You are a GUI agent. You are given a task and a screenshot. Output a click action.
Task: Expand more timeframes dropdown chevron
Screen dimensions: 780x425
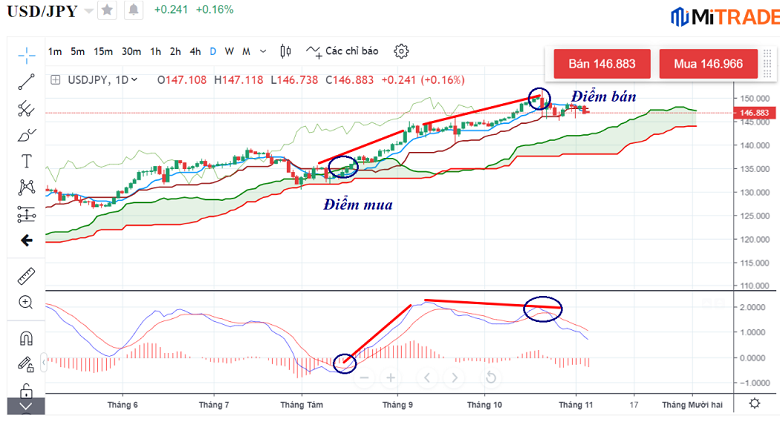pyautogui.click(x=263, y=51)
